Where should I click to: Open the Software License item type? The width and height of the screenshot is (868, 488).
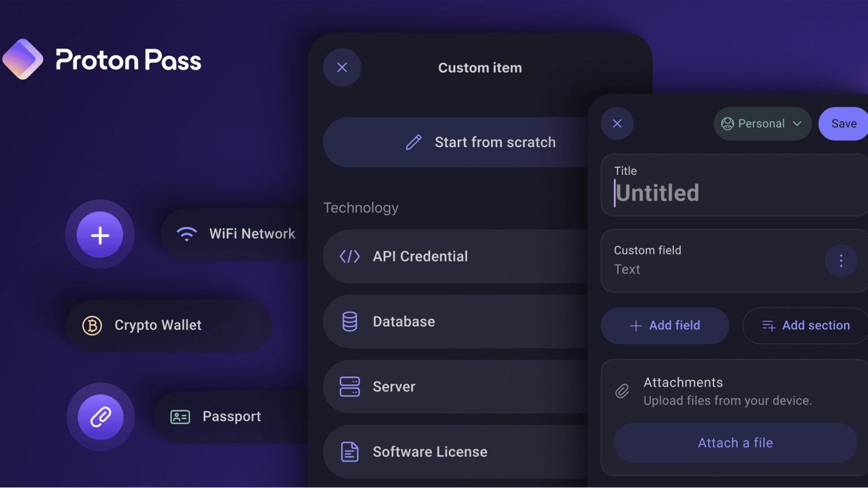pos(429,451)
